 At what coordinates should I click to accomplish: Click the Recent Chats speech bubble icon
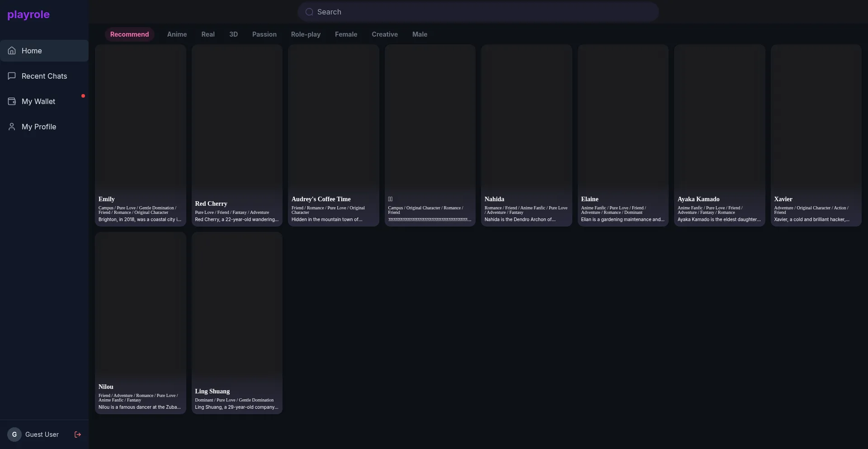click(12, 76)
